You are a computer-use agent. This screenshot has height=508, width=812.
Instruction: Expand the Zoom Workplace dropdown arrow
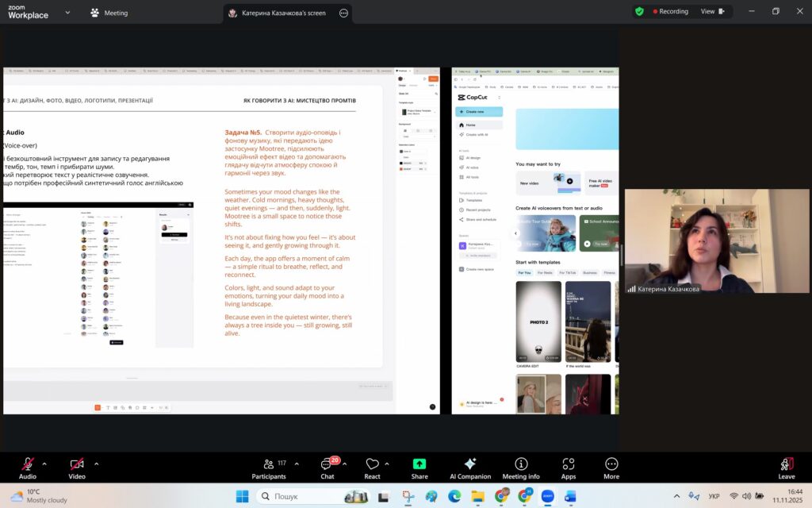pos(67,13)
